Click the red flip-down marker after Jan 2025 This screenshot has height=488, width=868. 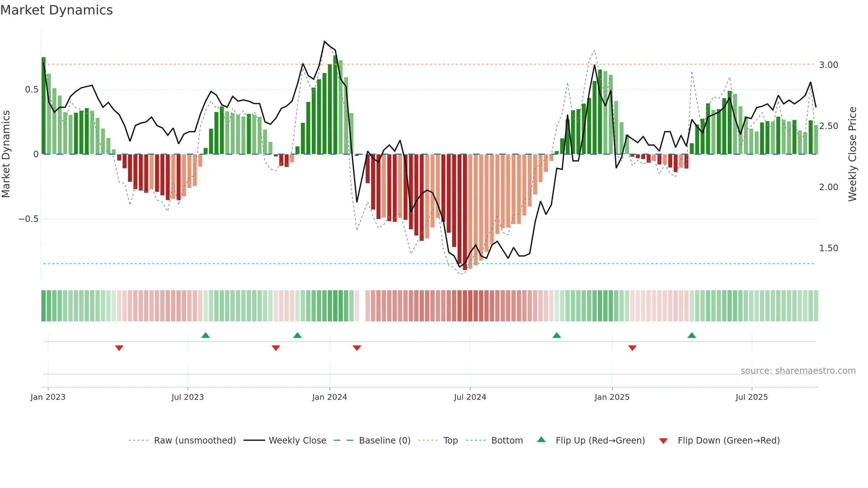[x=633, y=348]
